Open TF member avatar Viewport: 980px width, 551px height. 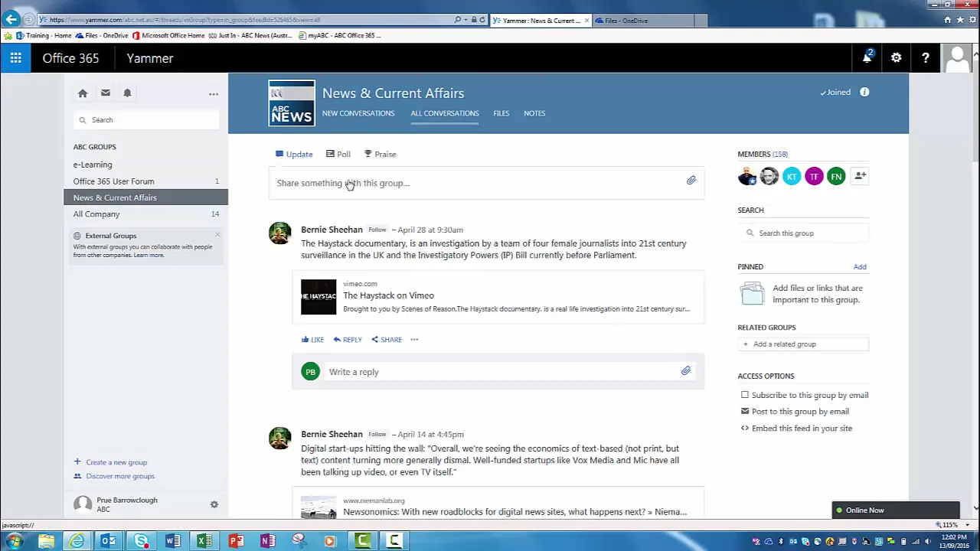coord(814,177)
